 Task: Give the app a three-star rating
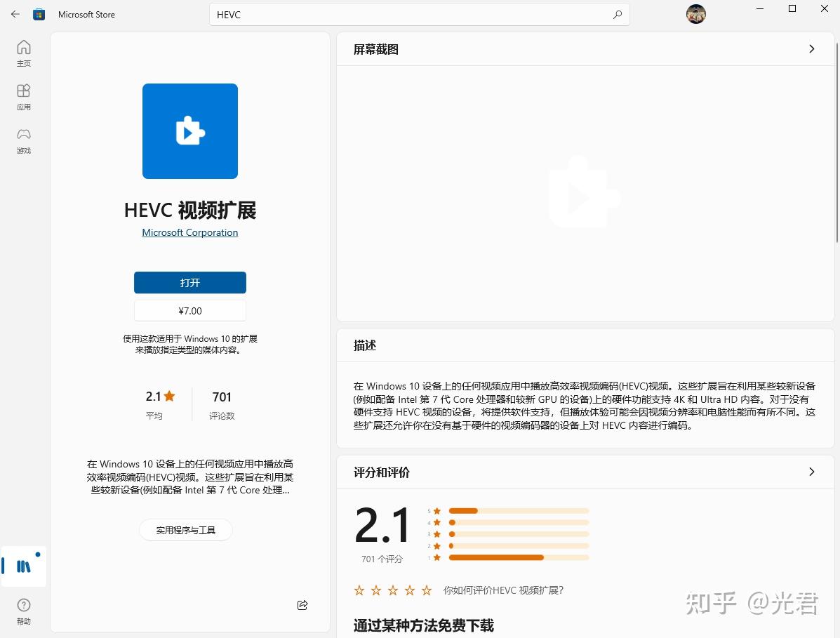(392, 590)
